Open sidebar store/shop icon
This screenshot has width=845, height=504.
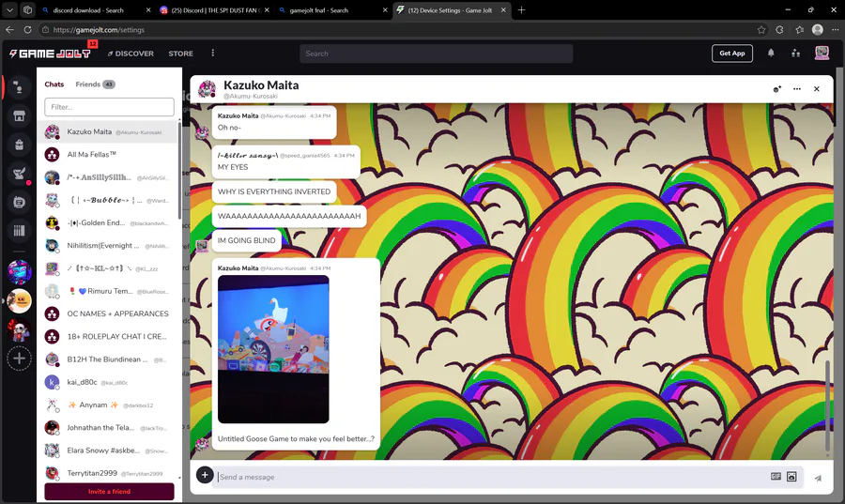[x=19, y=115]
